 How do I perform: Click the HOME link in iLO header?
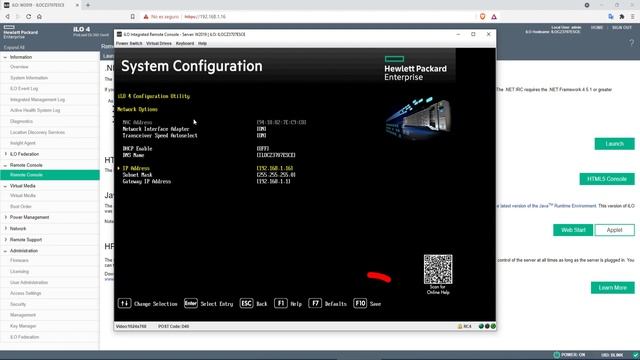(x=597, y=27)
